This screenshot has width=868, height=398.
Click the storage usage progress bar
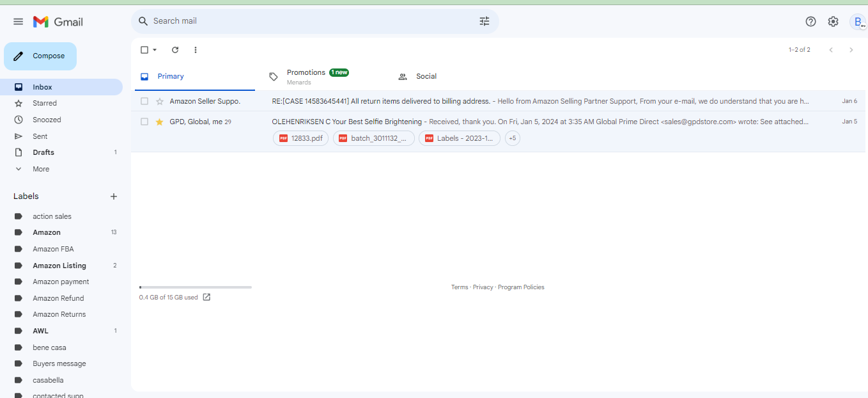point(196,287)
